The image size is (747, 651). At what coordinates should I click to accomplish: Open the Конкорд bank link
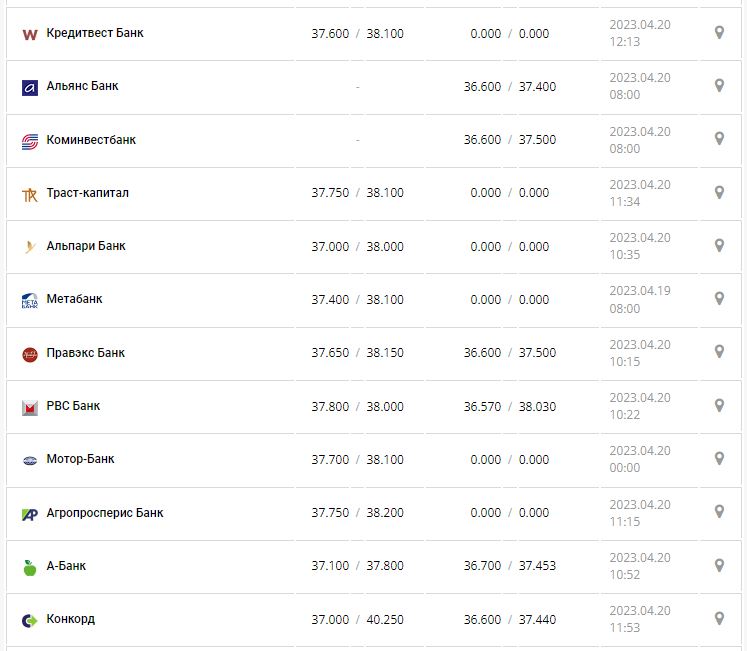[x=70, y=619]
